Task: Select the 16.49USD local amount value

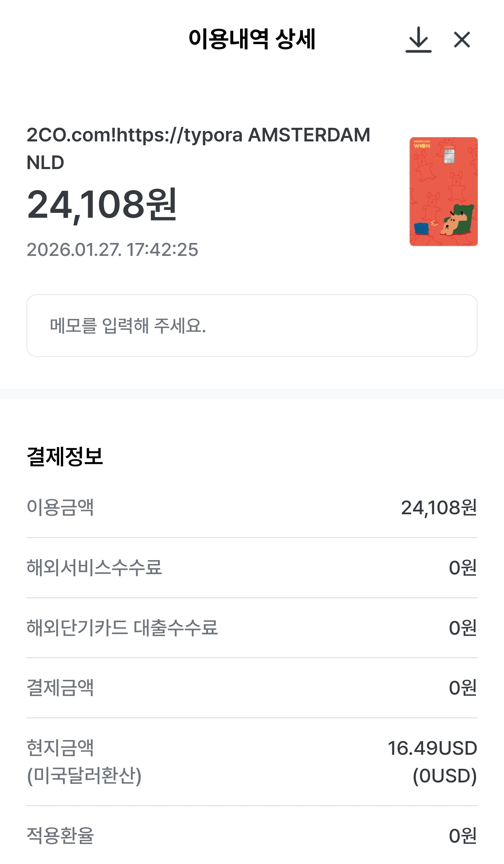Action: pyautogui.click(x=433, y=748)
